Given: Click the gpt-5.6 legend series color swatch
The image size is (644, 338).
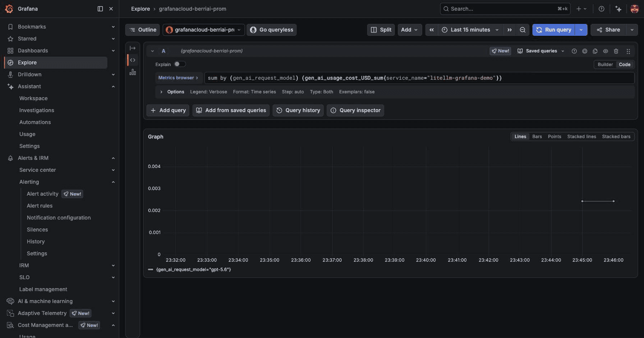Looking at the screenshot, I should tap(150, 270).
